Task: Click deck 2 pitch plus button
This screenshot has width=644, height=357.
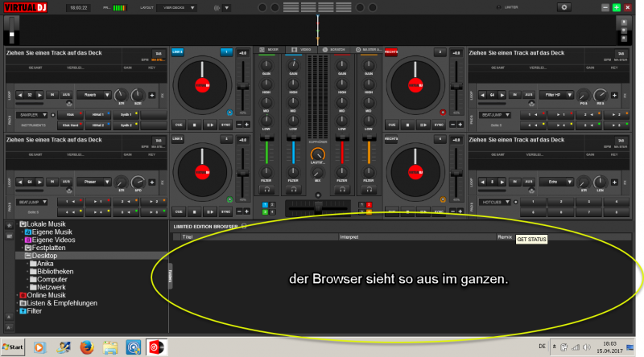Action: coord(460,125)
